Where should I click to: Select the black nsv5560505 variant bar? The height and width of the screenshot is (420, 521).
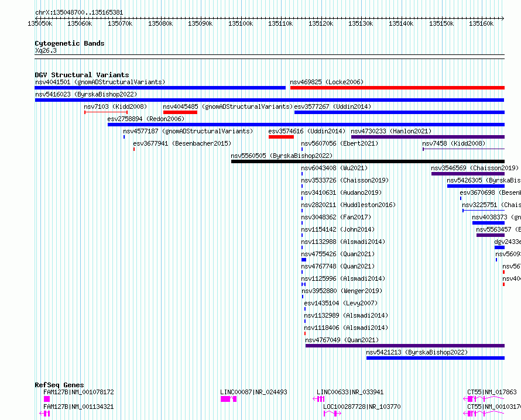[x=368, y=161]
